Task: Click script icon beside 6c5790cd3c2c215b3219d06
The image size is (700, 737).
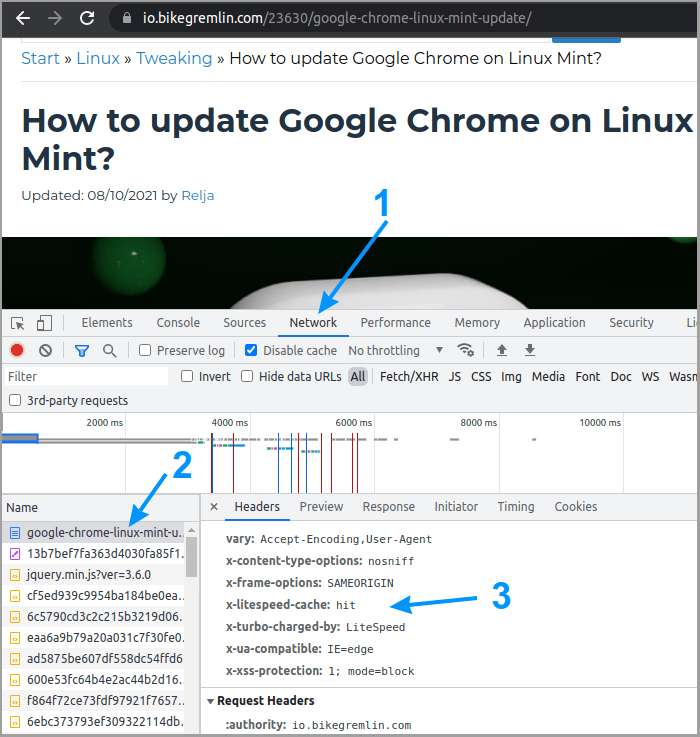Action: 15,617
